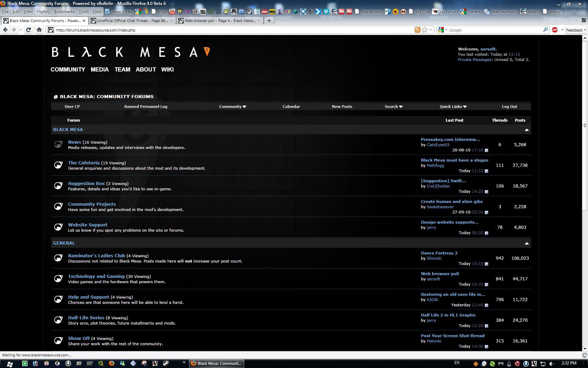Collapse the BLACK MESA forum category
Viewport: 588px width, 368px height.
(x=526, y=130)
